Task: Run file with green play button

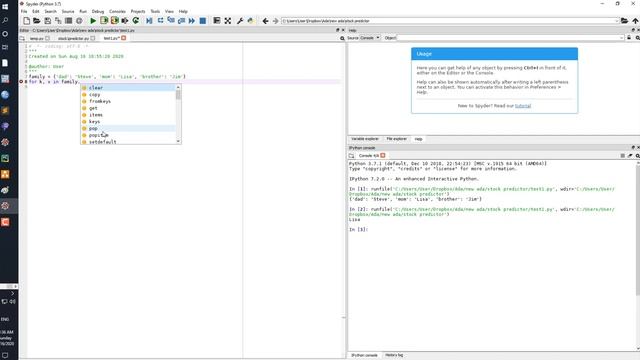Action: tap(93, 21)
